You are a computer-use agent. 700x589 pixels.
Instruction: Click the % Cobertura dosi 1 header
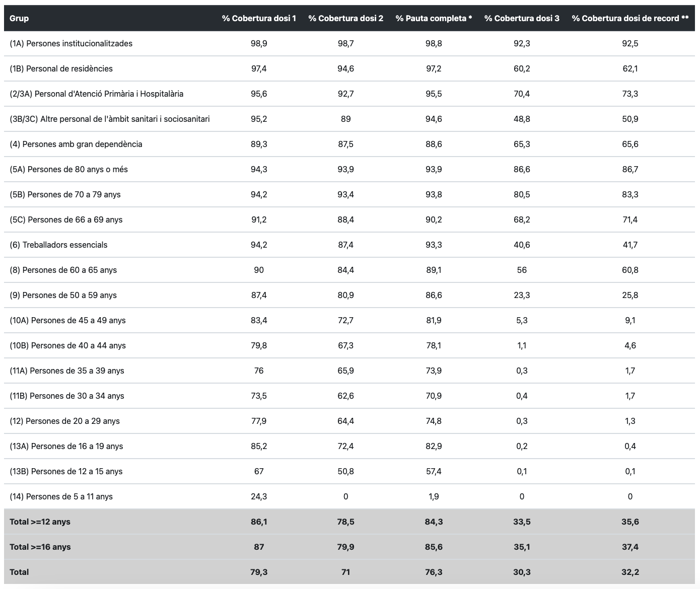pos(259,18)
